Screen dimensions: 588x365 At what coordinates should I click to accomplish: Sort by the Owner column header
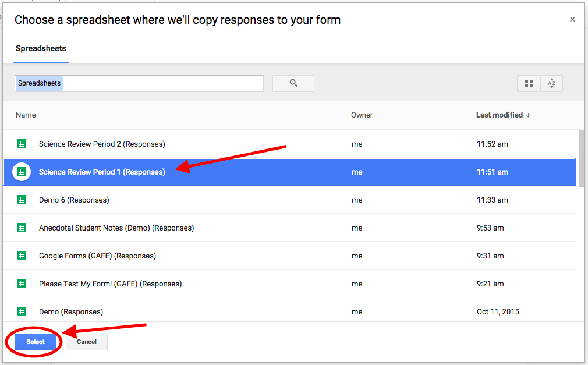[362, 115]
